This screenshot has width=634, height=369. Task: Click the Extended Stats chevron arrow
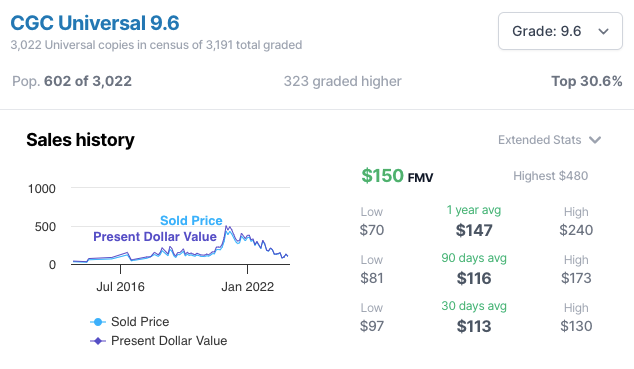(x=595, y=140)
